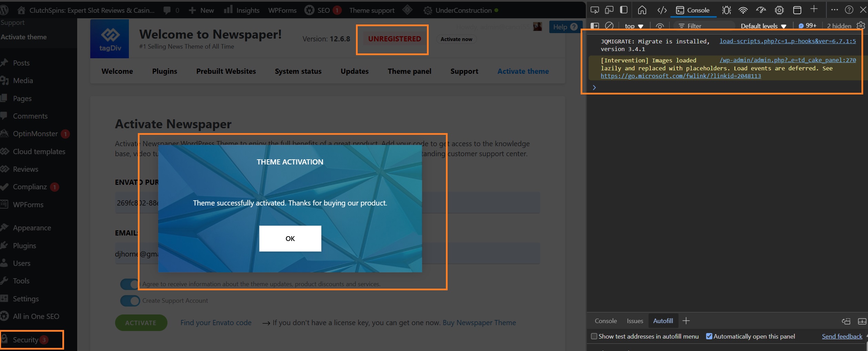The width and height of the screenshot is (868, 351).
Task: Open Complianz in the WordPress sidebar
Action: pos(30,187)
